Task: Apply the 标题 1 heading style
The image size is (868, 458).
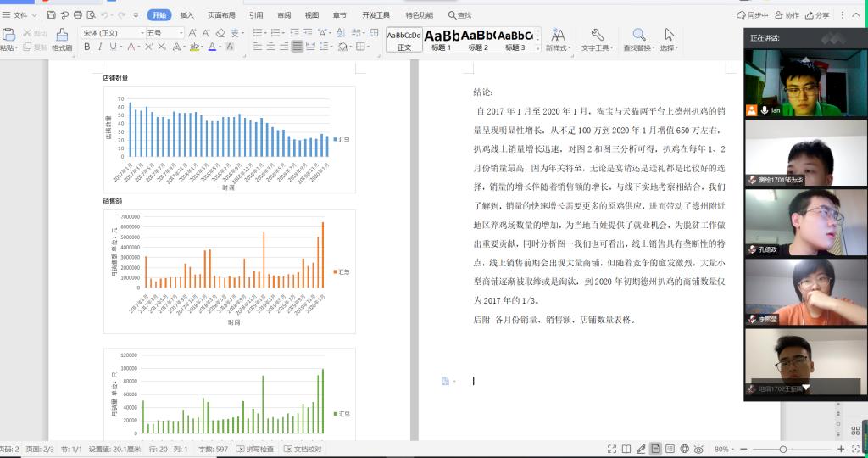Action: click(441, 39)
